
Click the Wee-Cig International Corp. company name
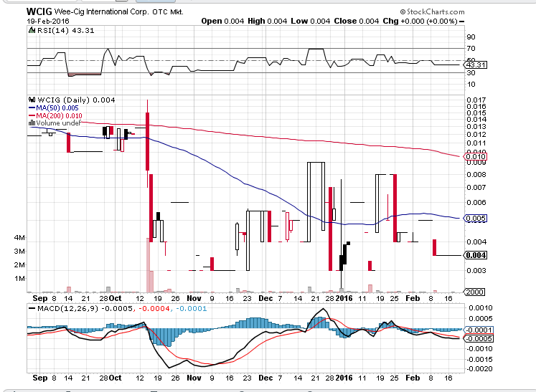(x=101, y=12)
